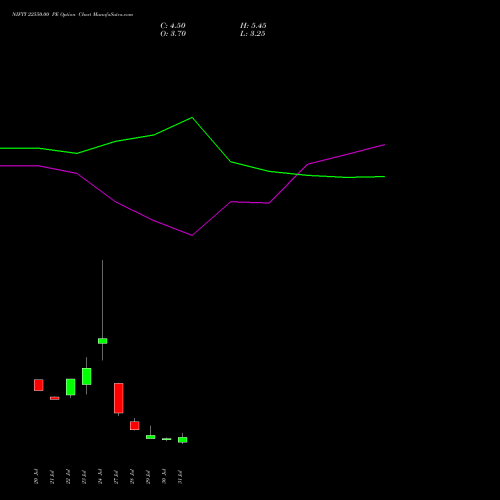Click the 20 Jul date axis label

pos(36,476)
